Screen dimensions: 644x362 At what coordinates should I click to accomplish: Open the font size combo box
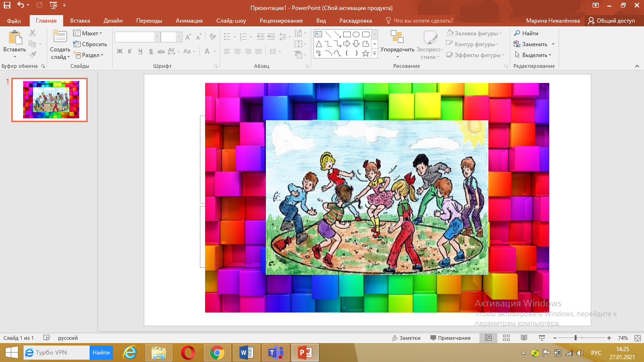pyautogui.click(x=172, y=37)
